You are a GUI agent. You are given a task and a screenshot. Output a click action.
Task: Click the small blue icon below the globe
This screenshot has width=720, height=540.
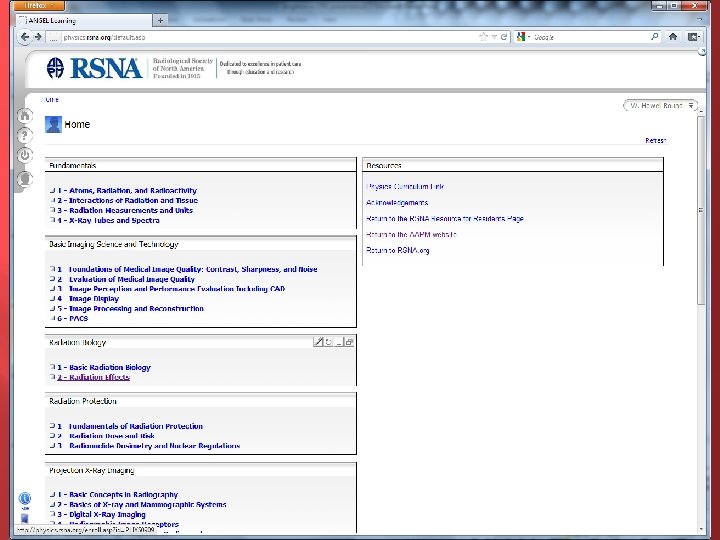pos(25,519)
